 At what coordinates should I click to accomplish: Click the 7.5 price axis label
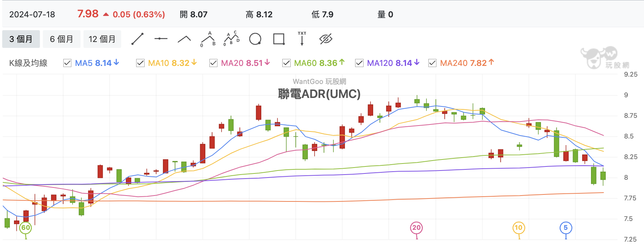(629, 219)
